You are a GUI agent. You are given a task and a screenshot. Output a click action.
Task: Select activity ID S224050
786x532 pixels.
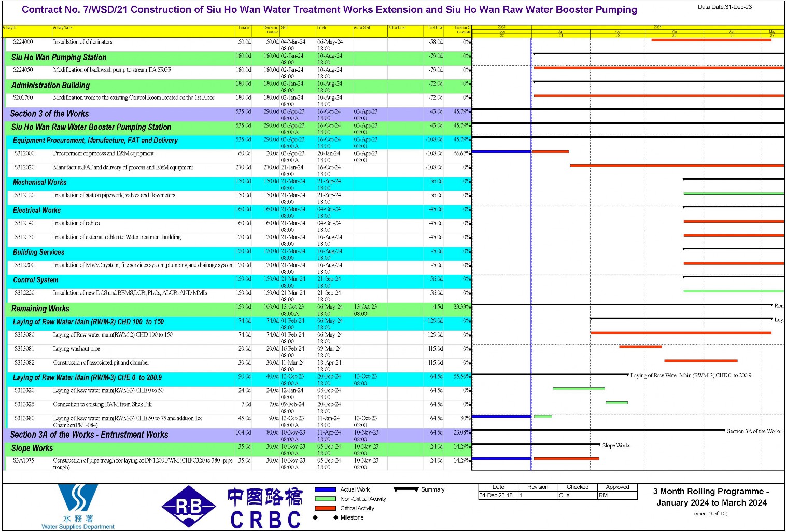(23, 70)
